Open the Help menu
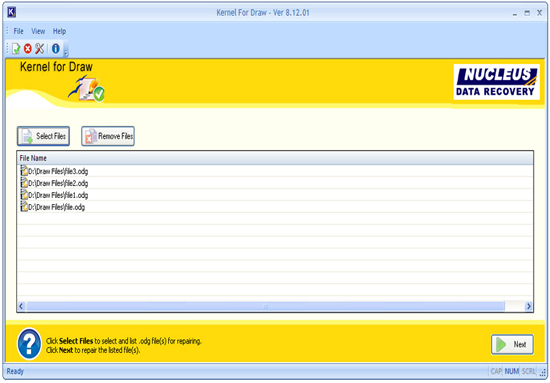Screen dimensions: 550x383 click(59, 31)
